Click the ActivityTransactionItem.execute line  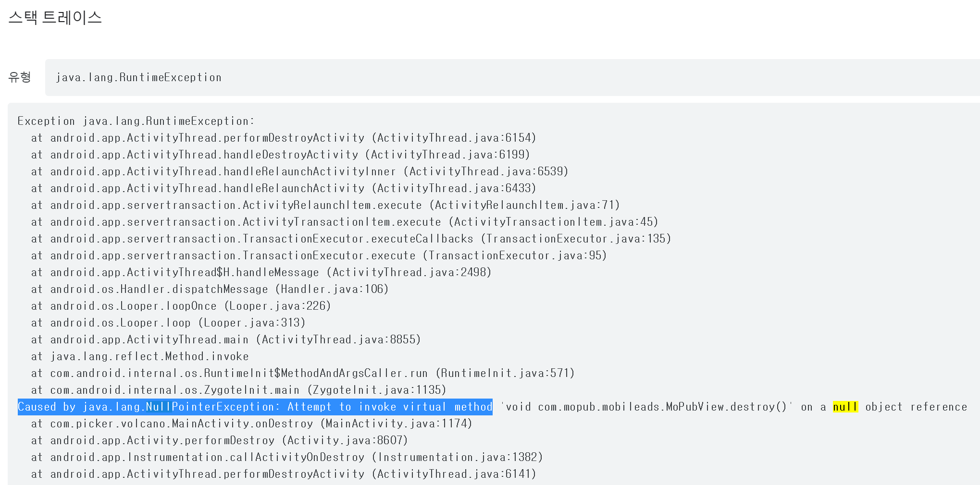coord(345,222)
